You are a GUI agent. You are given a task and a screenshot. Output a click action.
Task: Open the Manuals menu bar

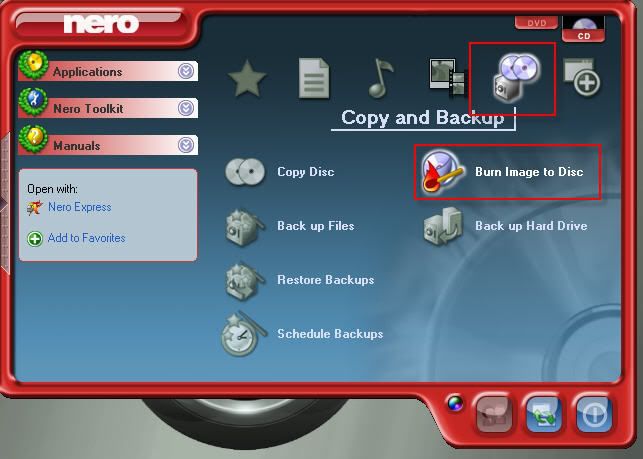point(108,145)
